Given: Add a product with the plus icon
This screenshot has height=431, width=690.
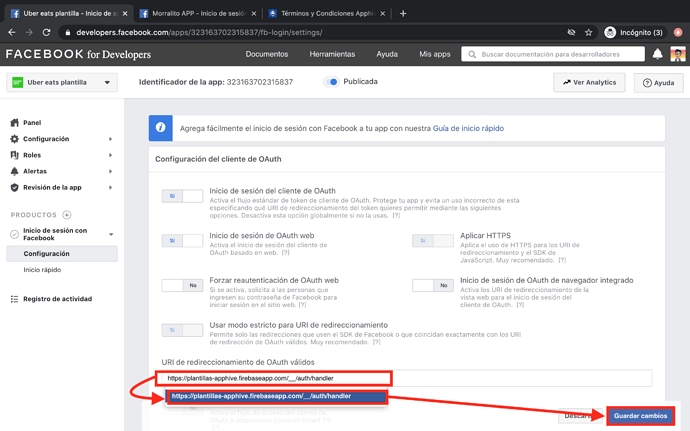Looking at the screenshot, I should [x=67, y=215].
